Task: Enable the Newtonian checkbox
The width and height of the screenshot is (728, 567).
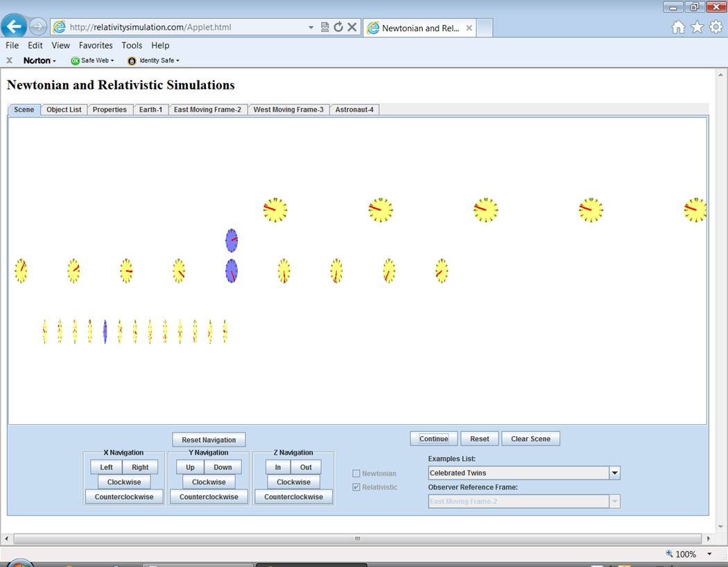Action: [x=356, y=473]
